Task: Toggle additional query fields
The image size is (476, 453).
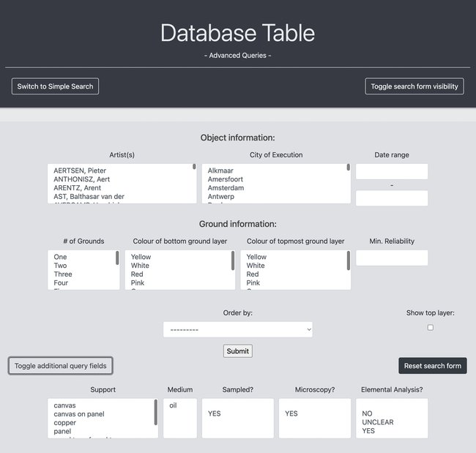Action: [x=60, y=366]
